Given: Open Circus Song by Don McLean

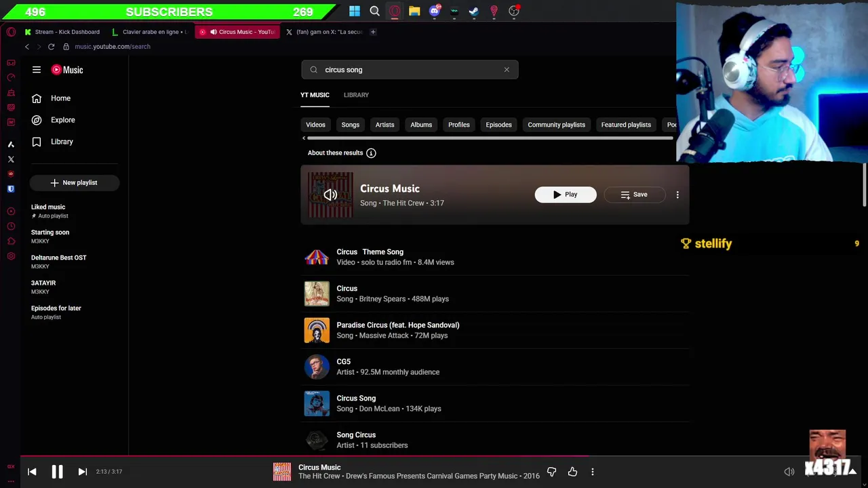Looking at the screenshot, I should (x=495, y=403).
